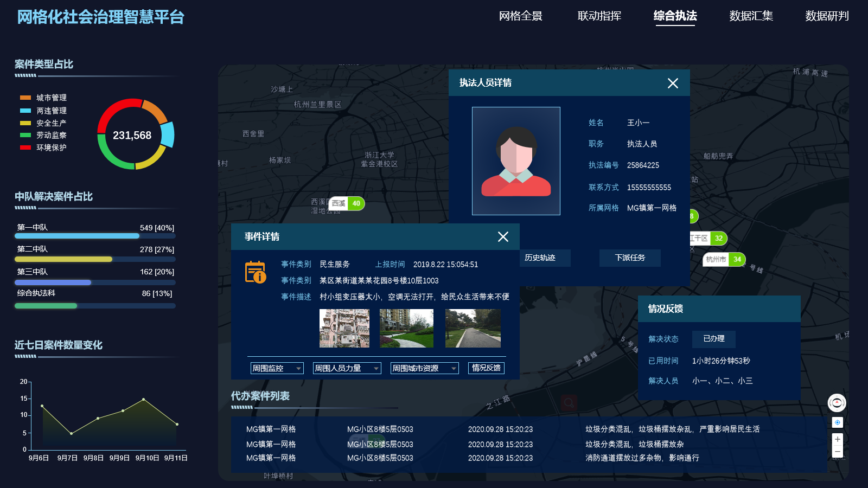Open the 数据汇集 tab

[751, 16]
